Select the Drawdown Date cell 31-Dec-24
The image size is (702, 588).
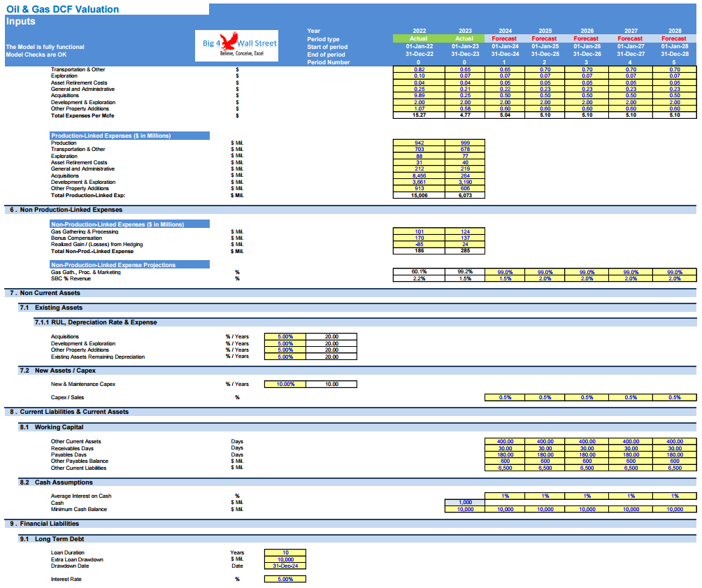(x=285, y=566)
